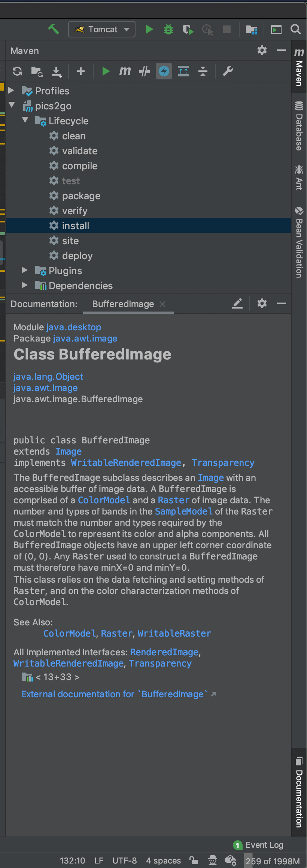
Task: Open the Bean Validation side tab
Action: pos(299,242)
